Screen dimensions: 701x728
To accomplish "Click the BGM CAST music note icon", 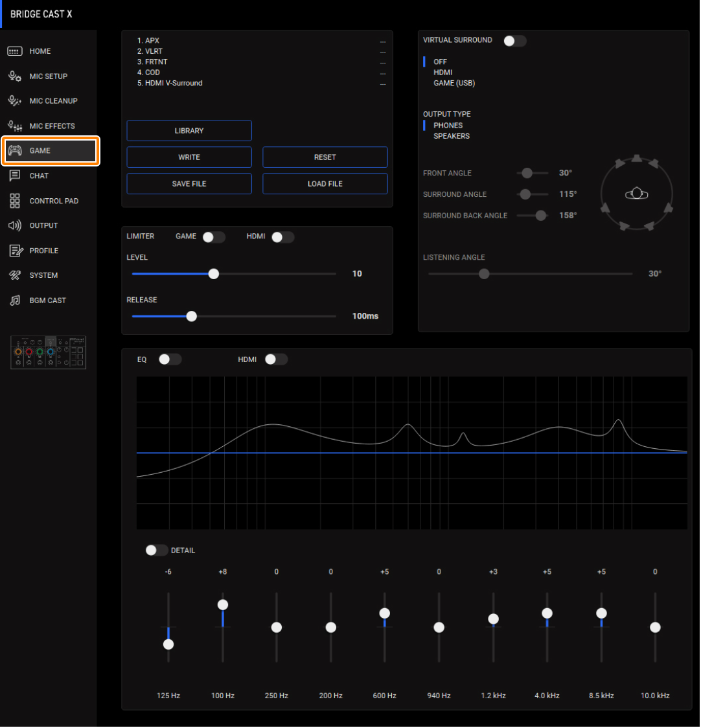I will point(15,301).
